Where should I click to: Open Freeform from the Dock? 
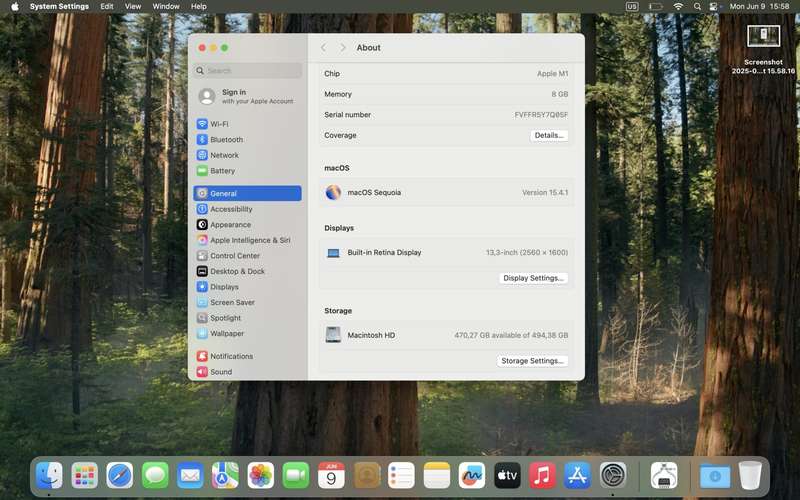(472, 476)
